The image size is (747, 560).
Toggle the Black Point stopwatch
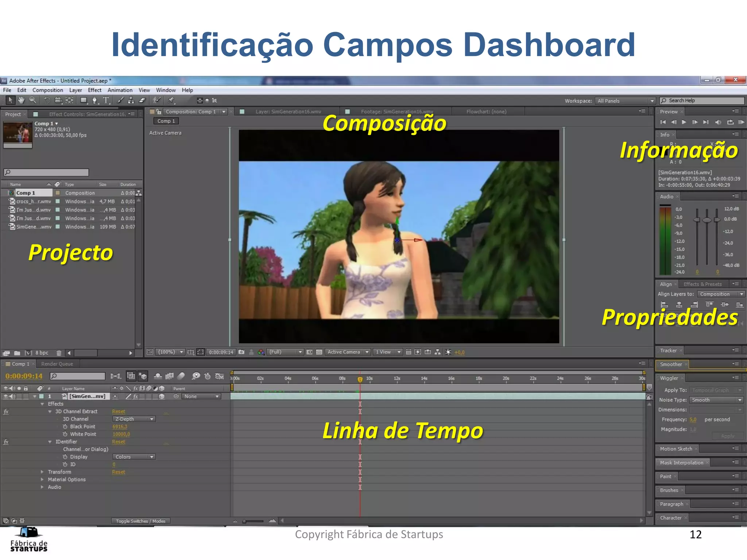click(65, 427)
